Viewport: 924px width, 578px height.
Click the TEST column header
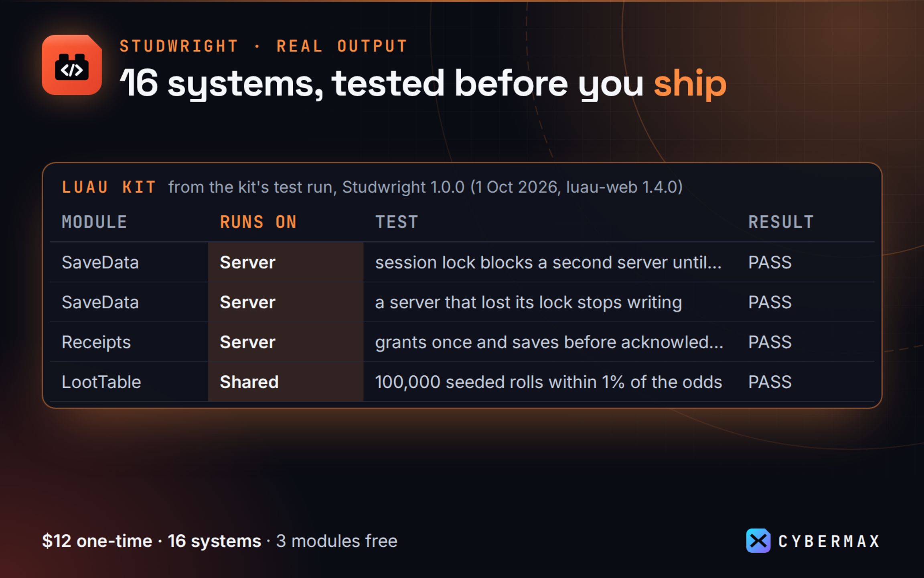[x=397, y=222]
